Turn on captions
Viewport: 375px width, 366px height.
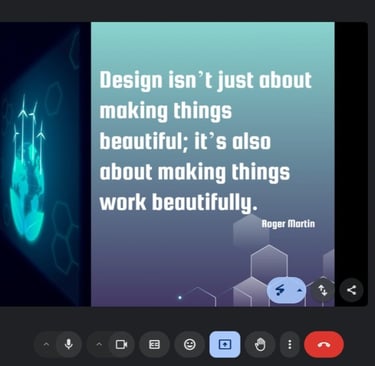[154, 344]
